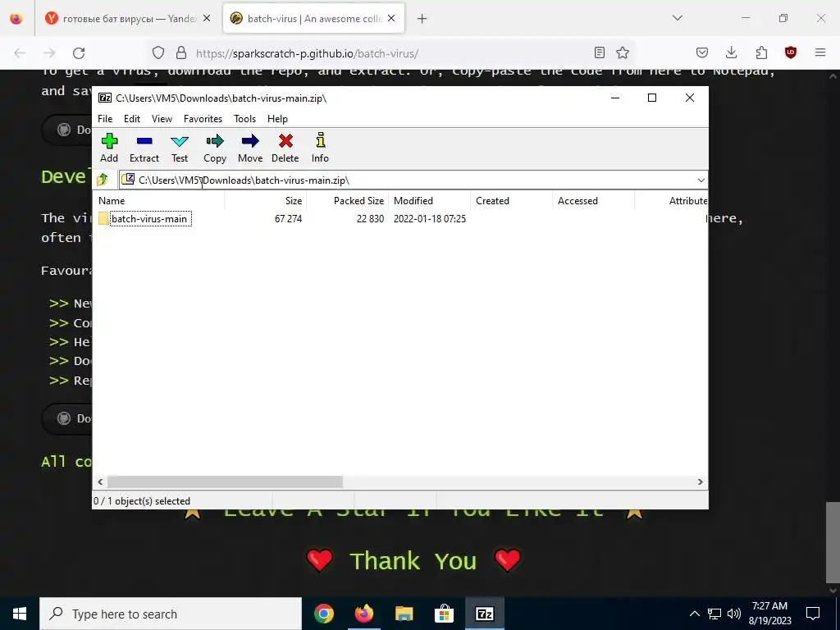
Task: Click the red Delete icon
Action: 285,148
